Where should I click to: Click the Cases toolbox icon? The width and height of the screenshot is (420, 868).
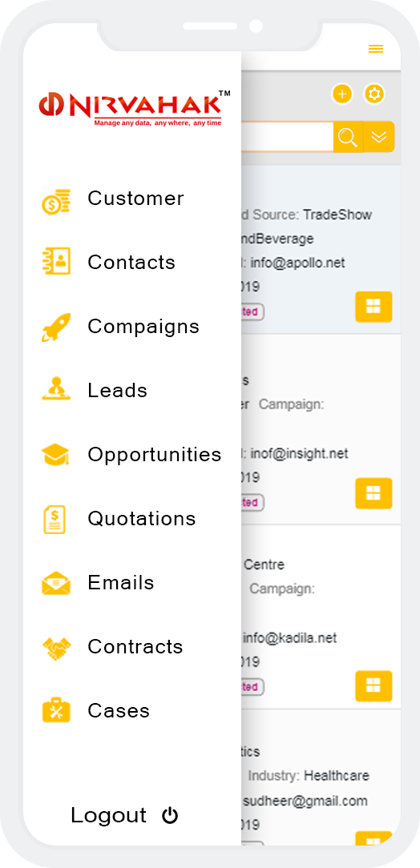(x=56, y=709)
